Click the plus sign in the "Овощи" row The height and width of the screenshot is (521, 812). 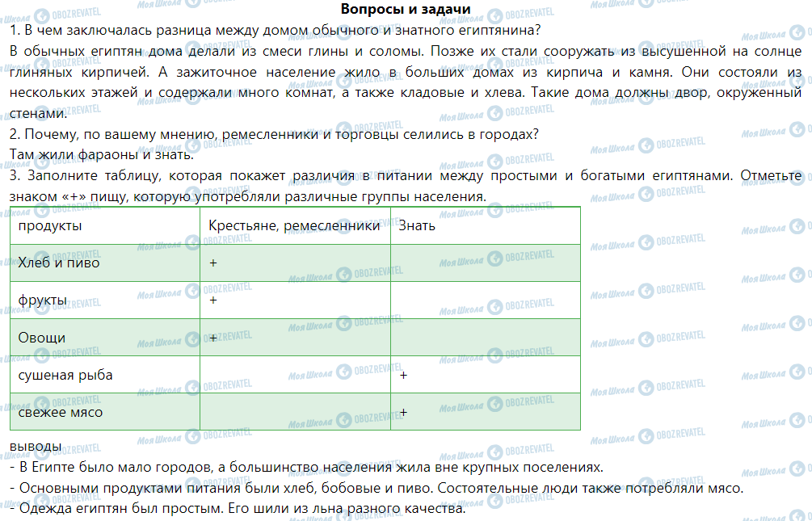pos(212,338)
